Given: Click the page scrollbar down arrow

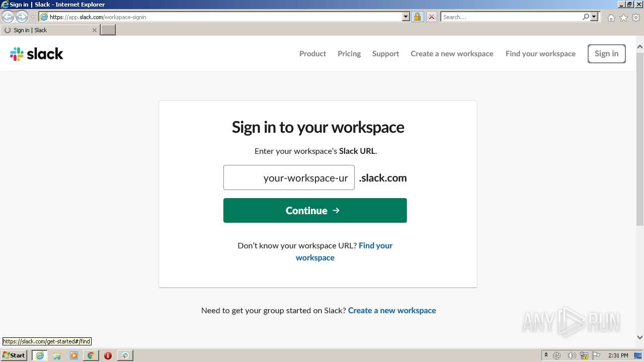Looking at the screenshot, I should pos(640,337).
